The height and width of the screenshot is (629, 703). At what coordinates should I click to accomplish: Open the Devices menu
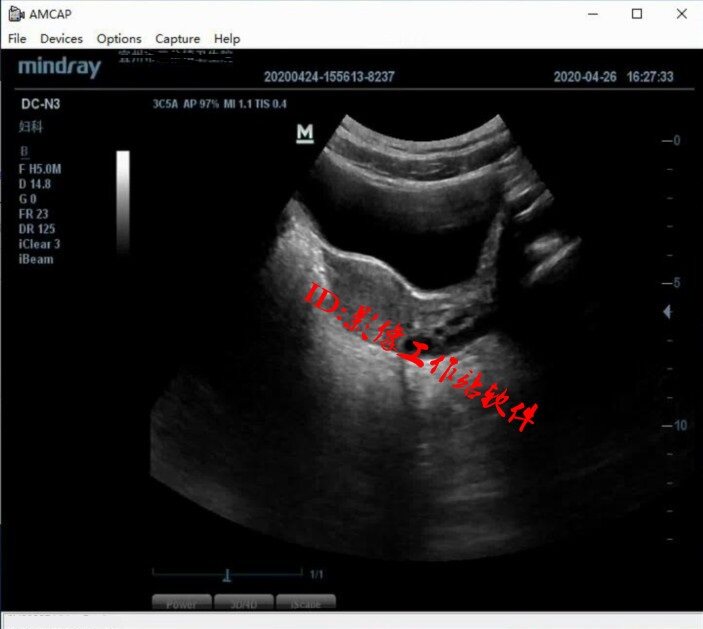[61, 39]
